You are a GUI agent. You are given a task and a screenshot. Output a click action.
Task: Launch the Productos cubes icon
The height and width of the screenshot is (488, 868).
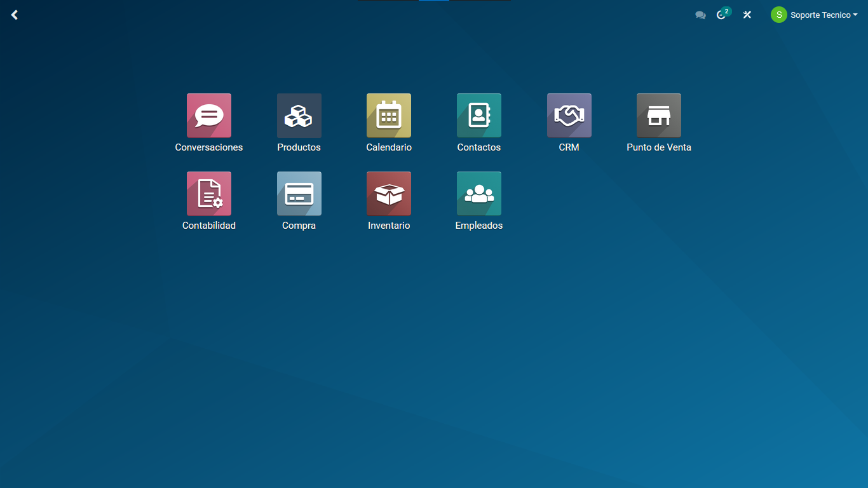click(299, 116)
